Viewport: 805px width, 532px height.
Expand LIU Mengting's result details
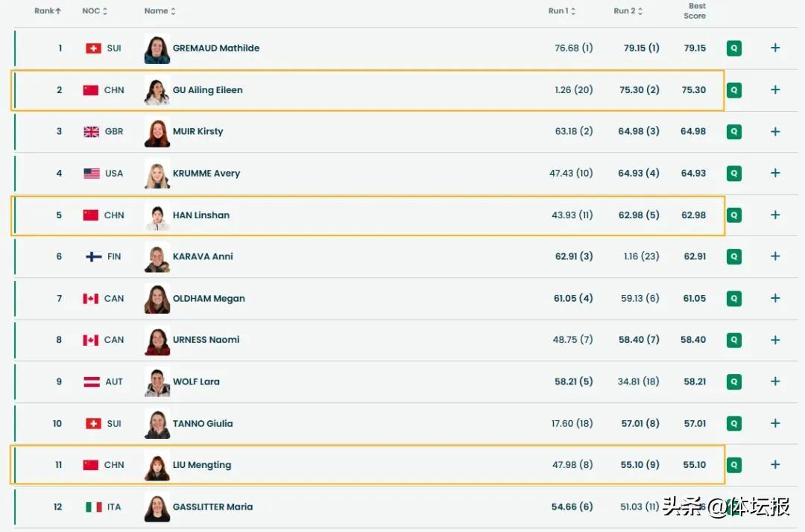click(775, 465)
